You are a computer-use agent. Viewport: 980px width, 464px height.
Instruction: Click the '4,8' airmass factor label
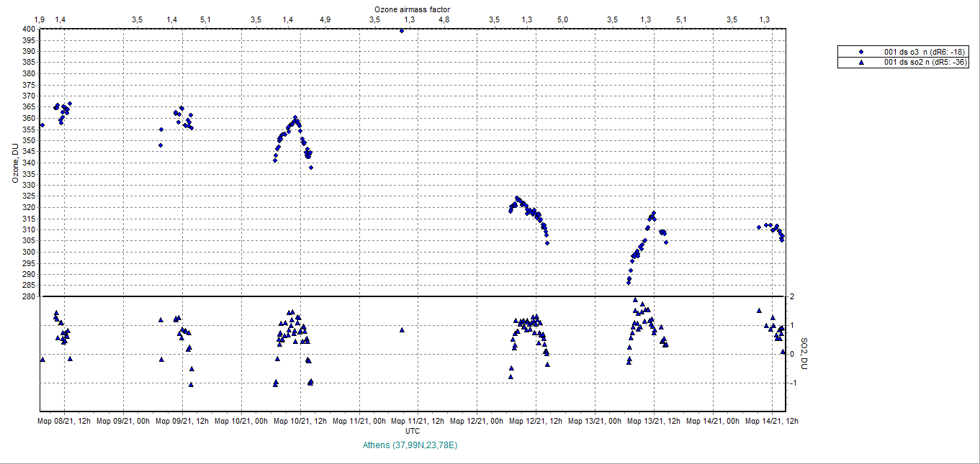click(444, 19)
